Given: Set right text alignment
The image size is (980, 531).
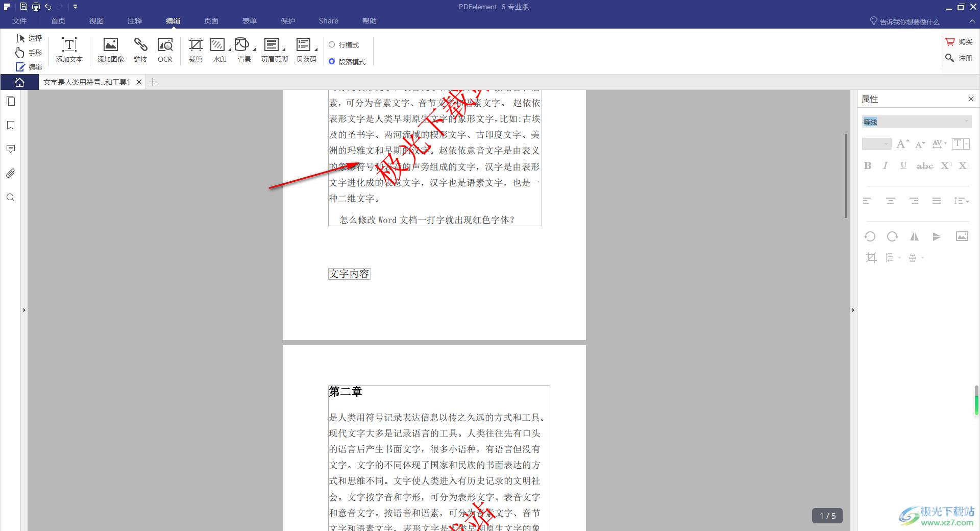Looking at the screenshot, I should pyautogui.click(x=914, y=201).
